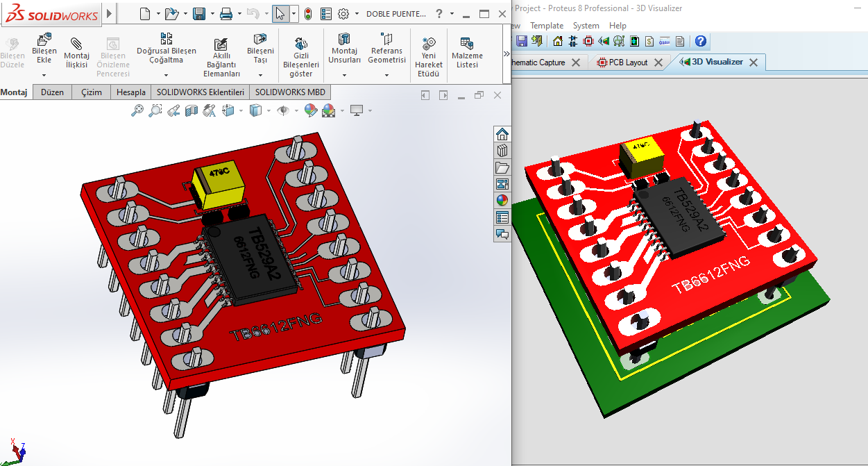Close the PCB Layout tab

658,63
